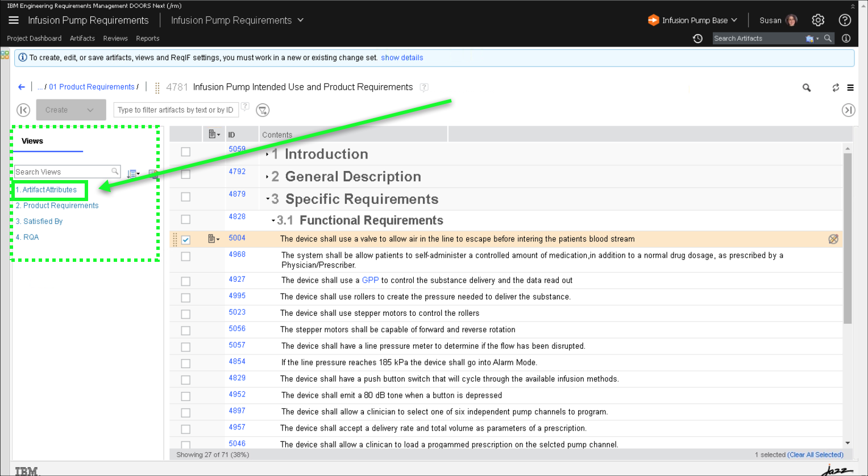Viewport: 868px width, 476px height.
Task: Click the back arrow in breadcrumb
Action: 22,87
